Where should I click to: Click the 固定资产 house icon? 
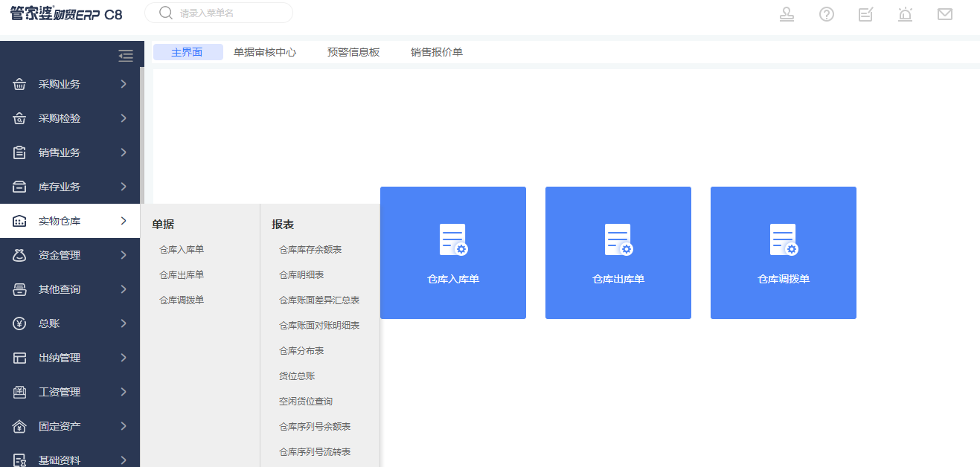(20, 426)
